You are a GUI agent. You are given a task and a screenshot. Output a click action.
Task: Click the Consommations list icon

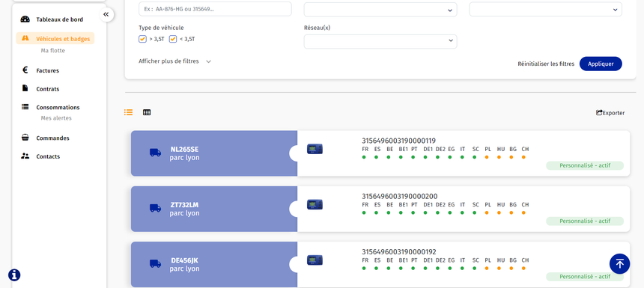click(25, 107)
